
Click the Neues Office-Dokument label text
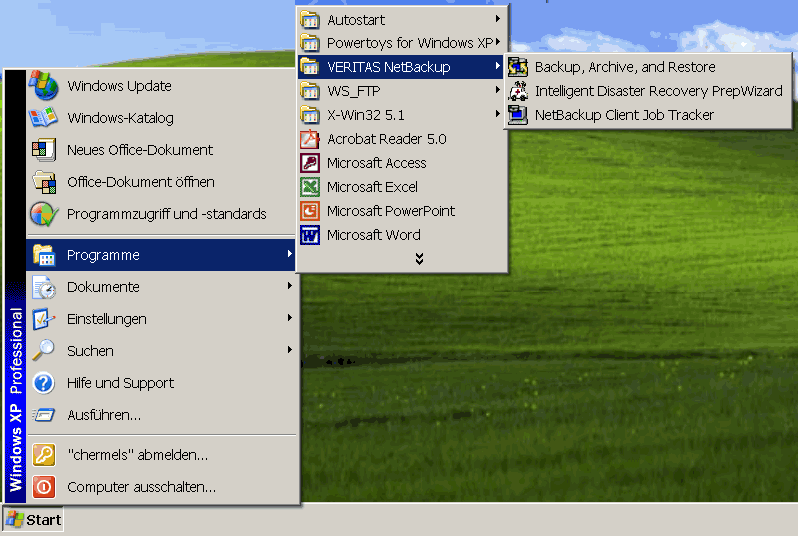(140, 150)
